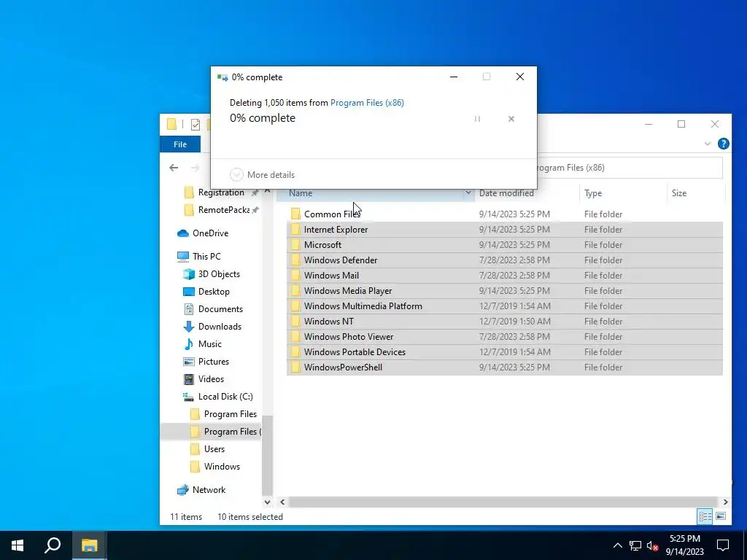Open Documents in the navigation pane

[x=220, y=309]
